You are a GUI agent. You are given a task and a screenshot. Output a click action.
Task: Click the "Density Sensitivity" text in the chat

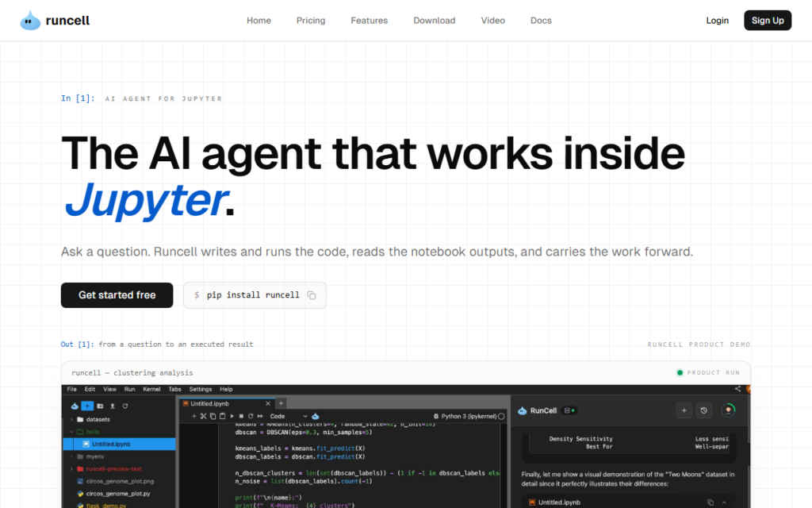pos(581,439)
